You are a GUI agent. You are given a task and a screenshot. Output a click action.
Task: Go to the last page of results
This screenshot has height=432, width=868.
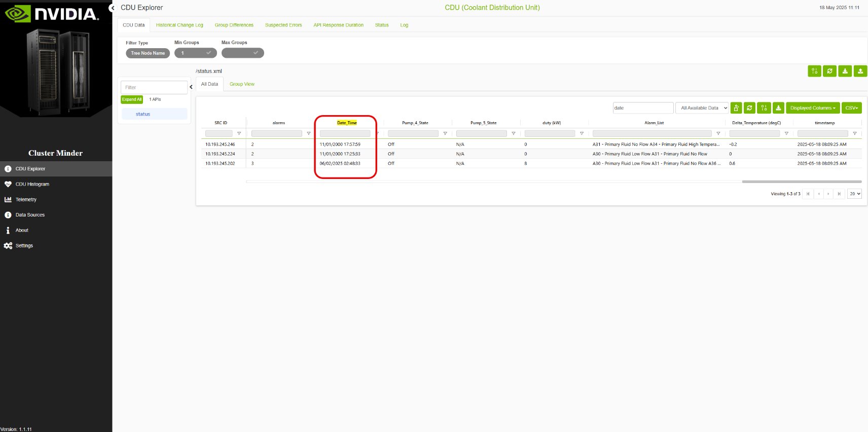tap(839, 194)
